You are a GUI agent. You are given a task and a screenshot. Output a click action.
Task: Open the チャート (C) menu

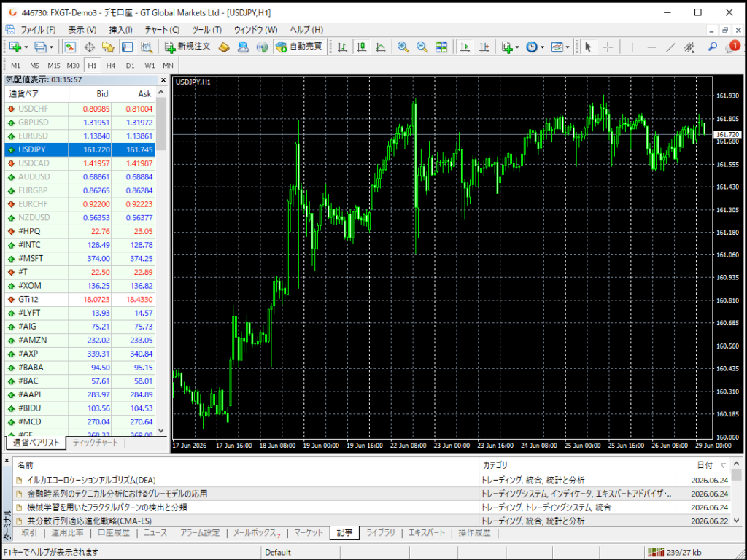pyautogui.click(x=162, y=29)
